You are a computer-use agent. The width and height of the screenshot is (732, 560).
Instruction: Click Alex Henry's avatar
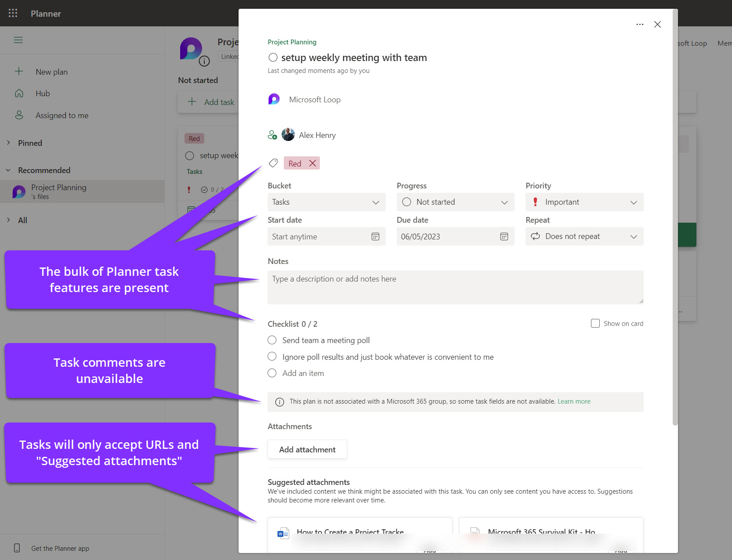click(x=288, y=134)
